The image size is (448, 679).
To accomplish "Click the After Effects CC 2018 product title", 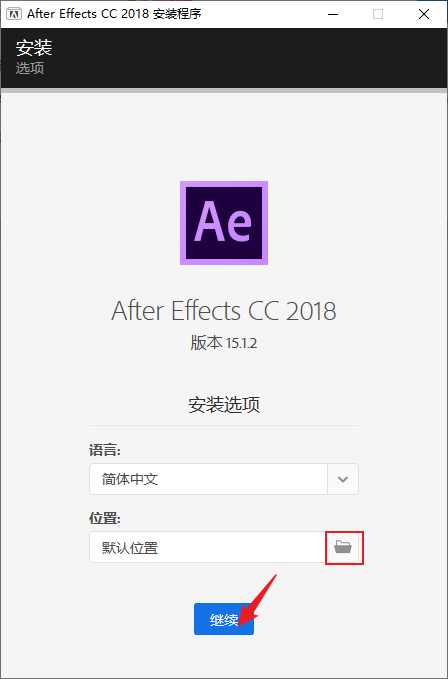I will tap(224, 310).
